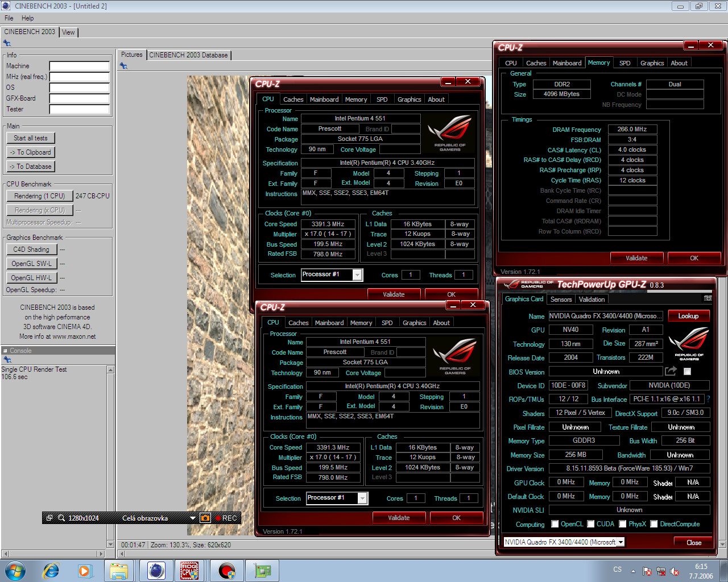Click the GPU-Z screenshot camera icon
The image size is (728, 582).
pyautogui.click(x=708, y=298)
